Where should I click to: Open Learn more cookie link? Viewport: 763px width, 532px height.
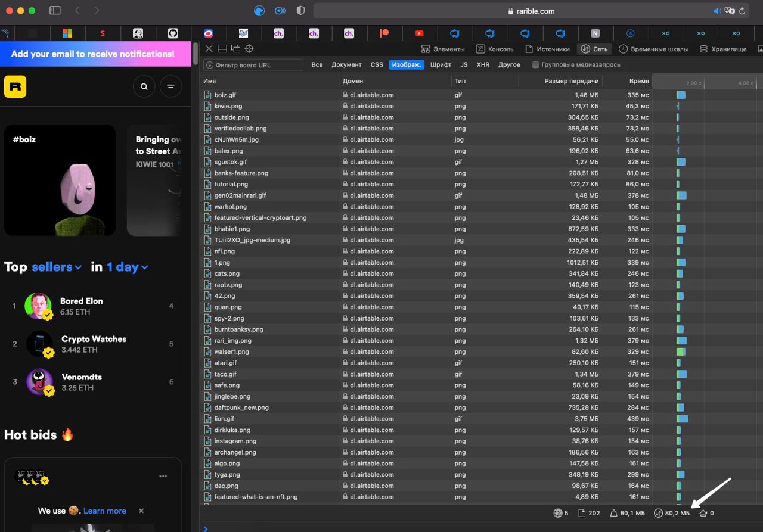pos(105,511)
